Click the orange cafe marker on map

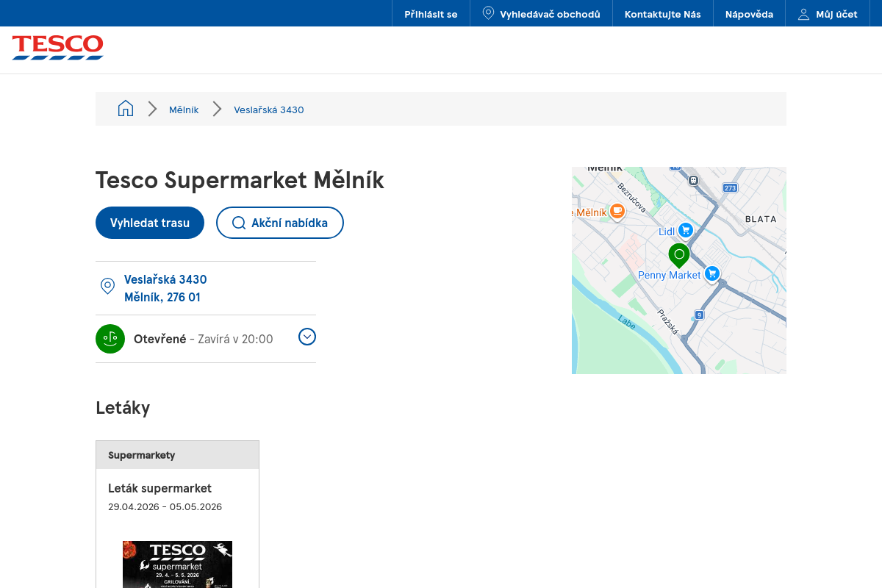(617, 212)
